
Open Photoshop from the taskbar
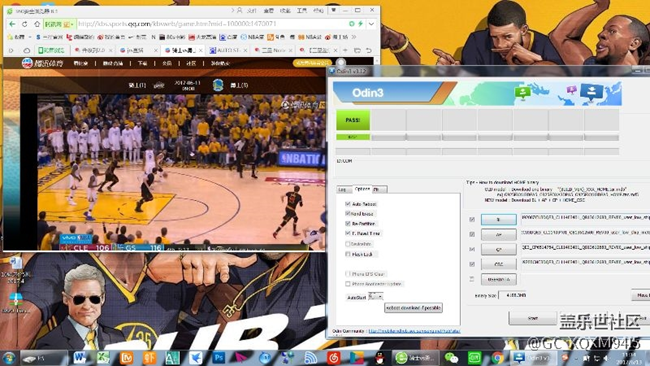pyautogui.click(x=218, y=357)
